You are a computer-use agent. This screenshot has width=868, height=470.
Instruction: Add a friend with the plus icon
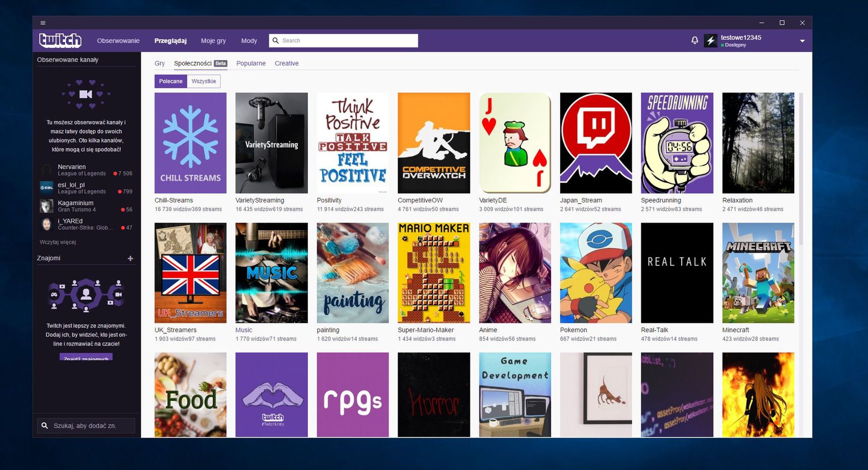pos(130,258)
